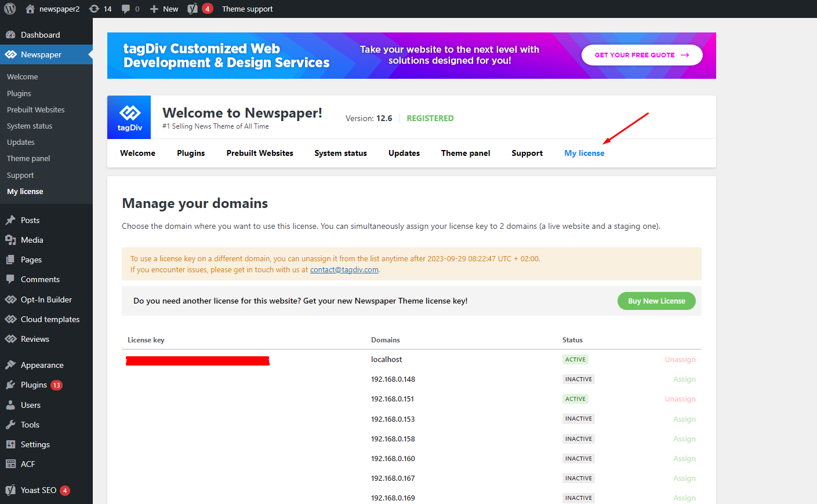Click the Buy New License button

point(656,301)
